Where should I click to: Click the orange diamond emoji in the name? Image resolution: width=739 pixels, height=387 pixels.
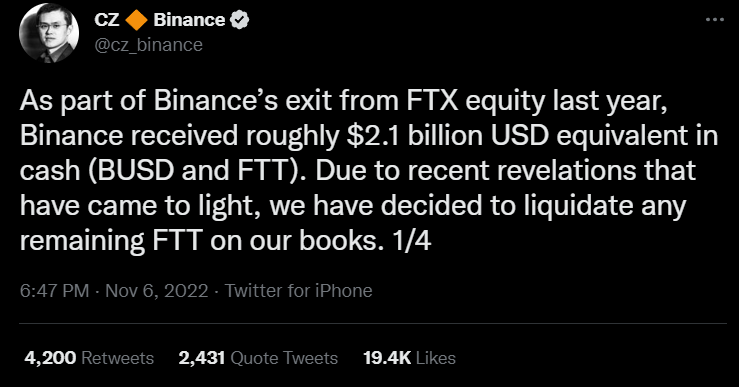point(136,20)
